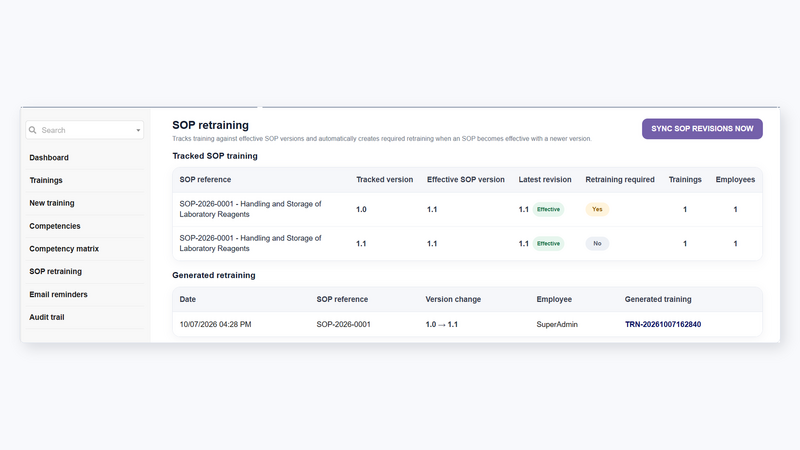Click the Yes retraining required badge
Viewport: 800px width, 450px height.
click(597, 209)
